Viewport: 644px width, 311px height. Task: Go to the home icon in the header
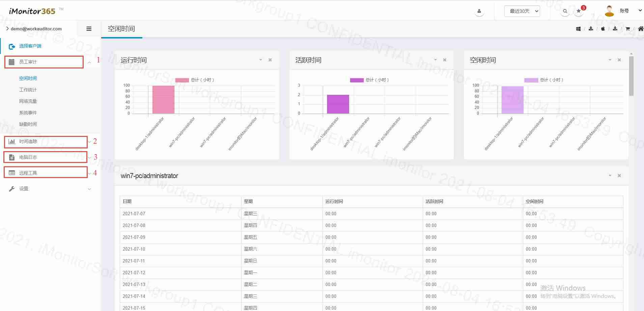641,29
